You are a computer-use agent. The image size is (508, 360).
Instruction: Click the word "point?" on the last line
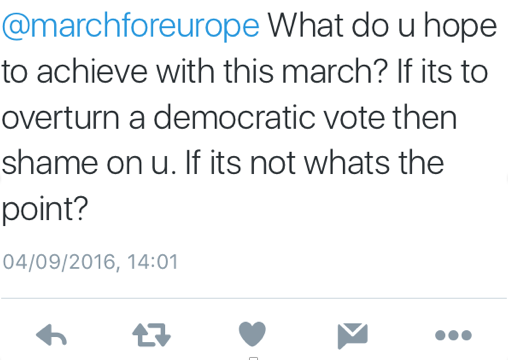pos(45,210)
